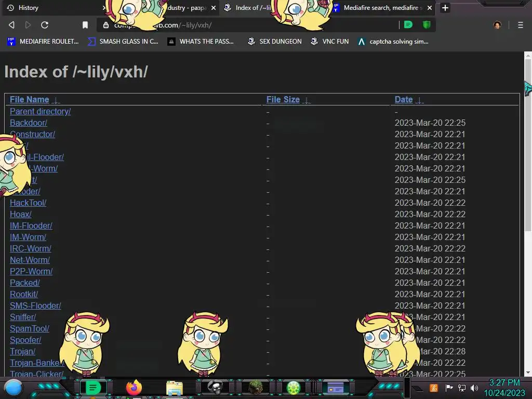The height and width of the screenshot is (399, 532).
Task: Close the Mediafire search tab
Action: point(430,8)
